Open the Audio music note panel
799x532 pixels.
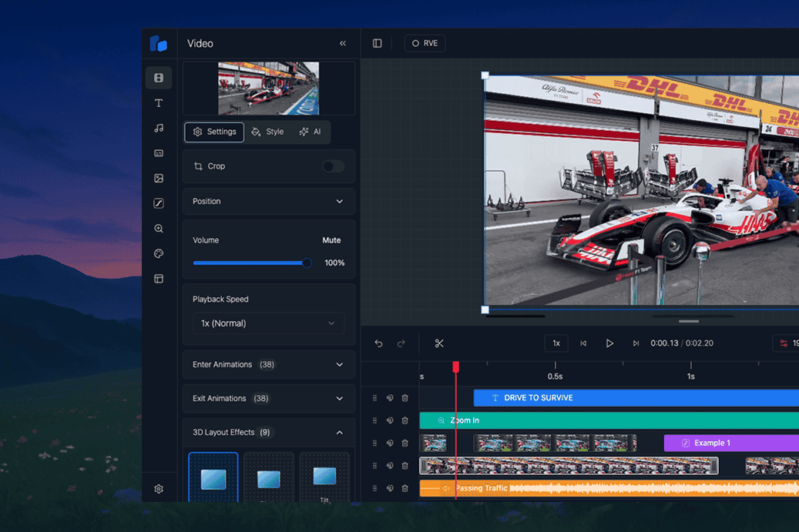point(159,128)
